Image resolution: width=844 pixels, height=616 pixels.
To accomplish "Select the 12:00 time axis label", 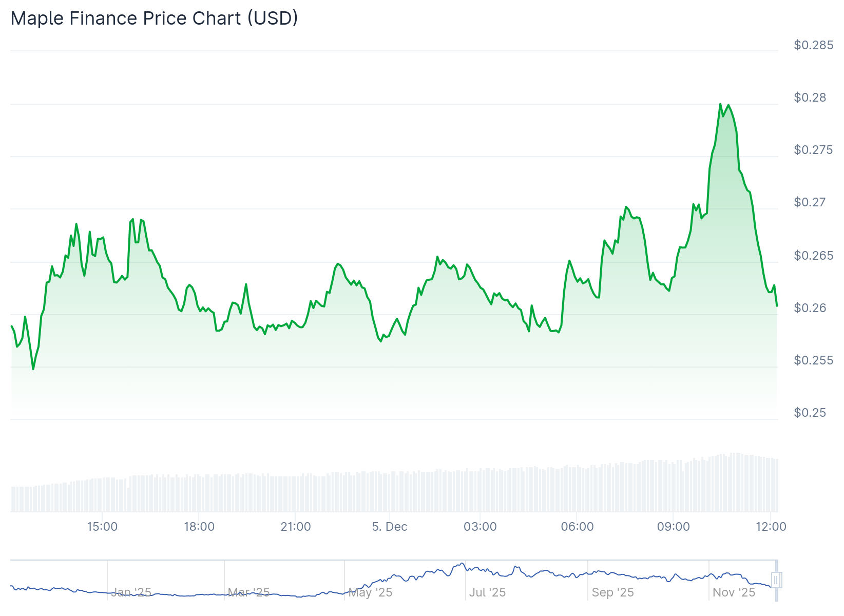I will pos(771,527).
